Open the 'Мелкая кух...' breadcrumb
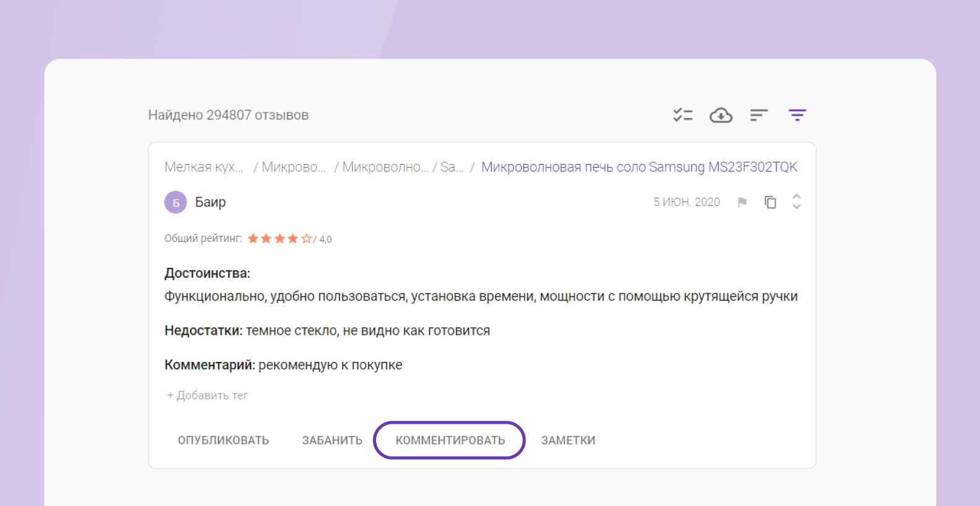 point(204,167)
